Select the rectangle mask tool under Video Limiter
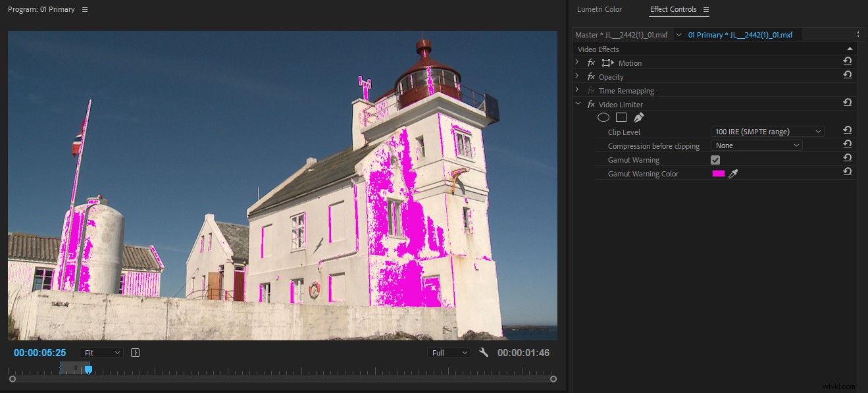Viewport: 868px width, 393px height. 621,117
